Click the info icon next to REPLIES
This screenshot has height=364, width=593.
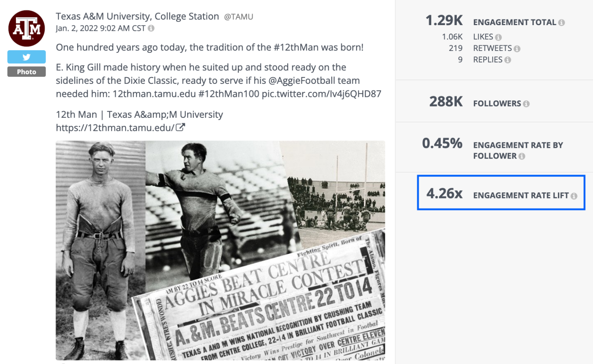coord(508,60)
